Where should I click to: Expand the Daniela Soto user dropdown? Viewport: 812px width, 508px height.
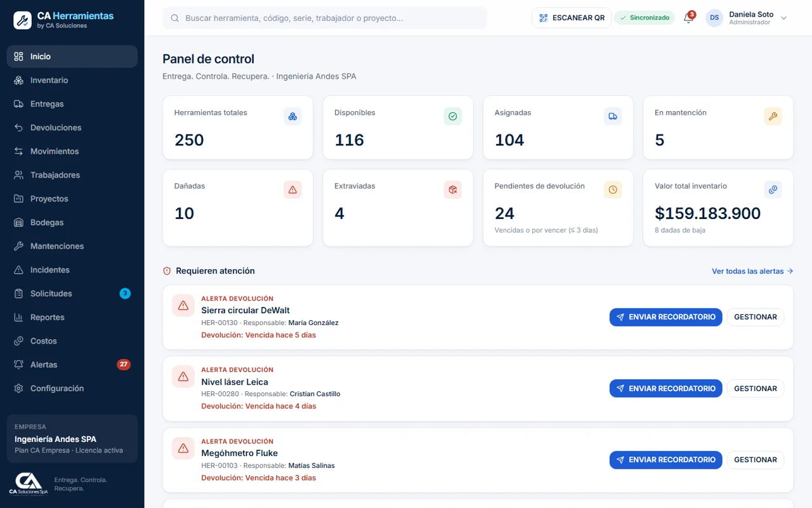click(783, 18)
